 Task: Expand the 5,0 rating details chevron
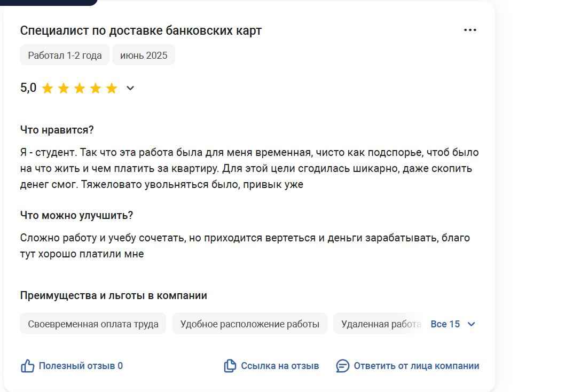[x=130, y=88]
